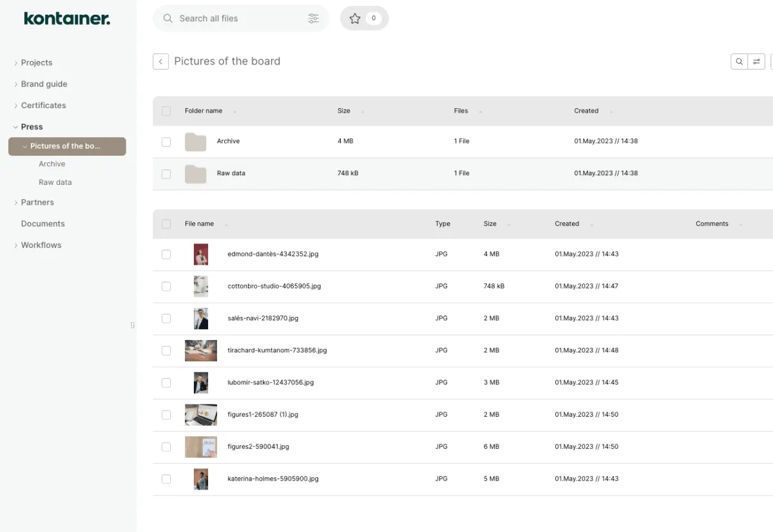
Task: Sort files by Created column arrow
Action: 592,224
